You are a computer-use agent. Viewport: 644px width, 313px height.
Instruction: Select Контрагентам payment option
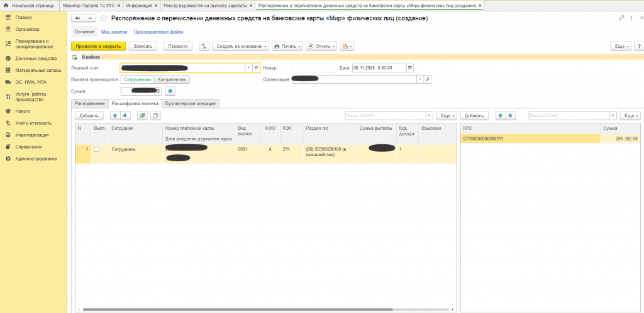pyautogui.click(x=172, y=79)
